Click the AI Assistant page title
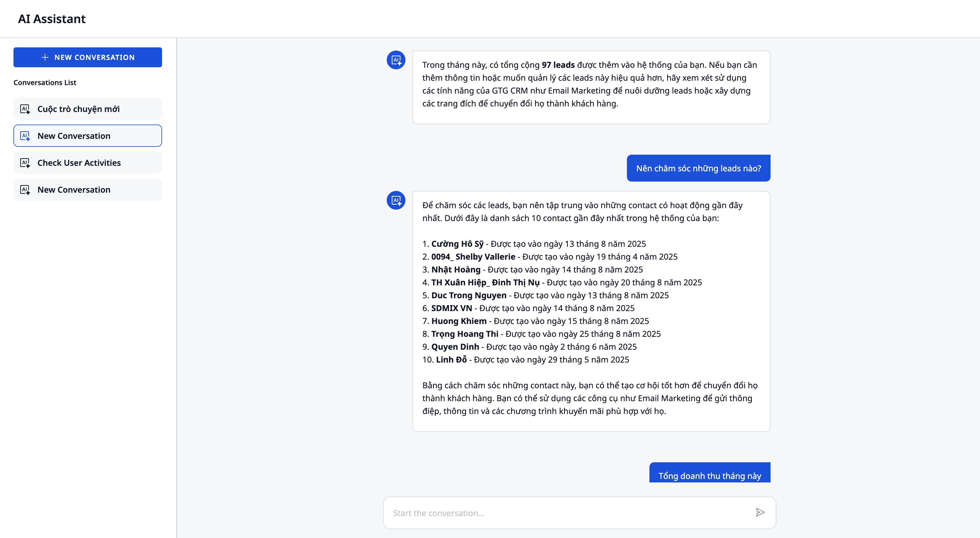Viewport: 980px width, 538px height. pos(52,19)
